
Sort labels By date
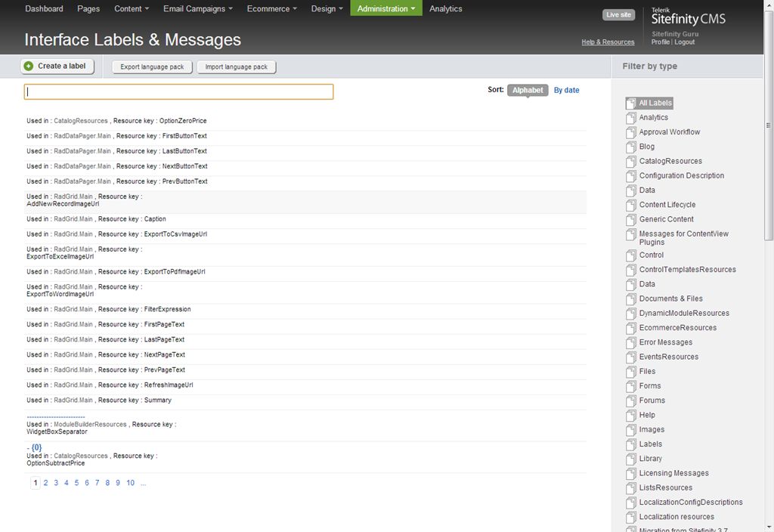pyautogui.click(x=566, y=90)
